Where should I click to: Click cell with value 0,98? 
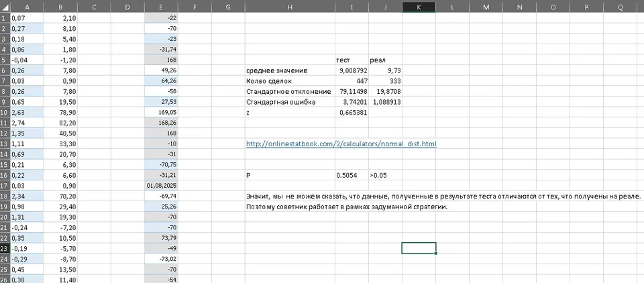[x=27, y=207]
